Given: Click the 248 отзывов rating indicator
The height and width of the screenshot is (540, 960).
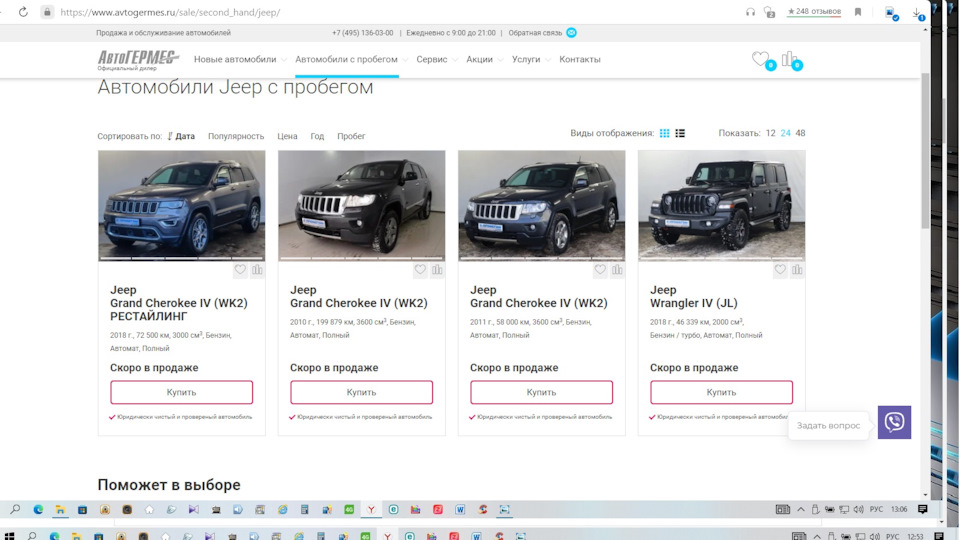Looking at the screenshot, I should tap(814, 12).
